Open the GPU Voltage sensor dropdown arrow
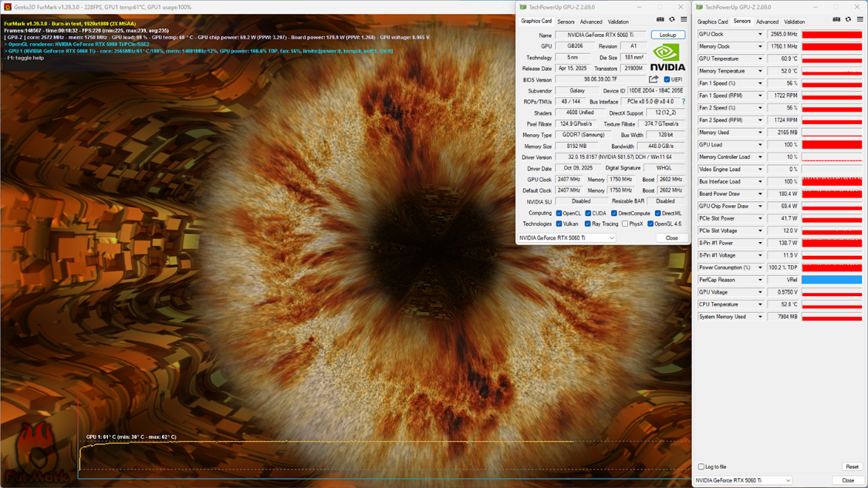 [760, 292]
